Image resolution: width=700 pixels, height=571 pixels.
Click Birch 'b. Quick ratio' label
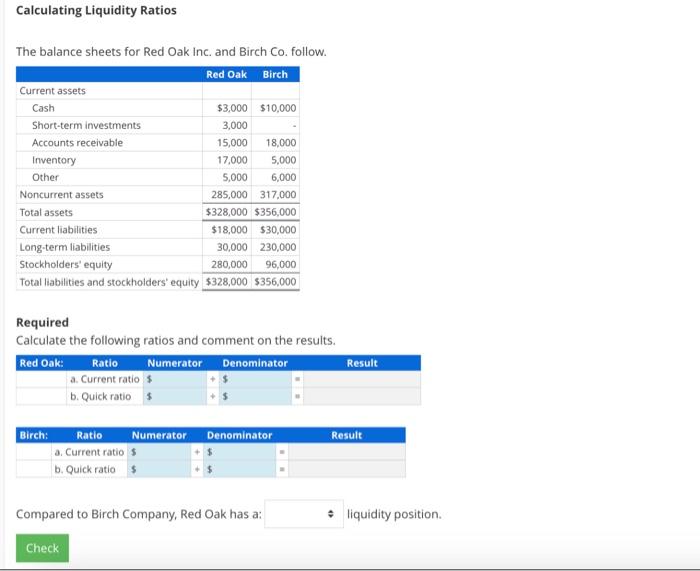pos(85,469)
